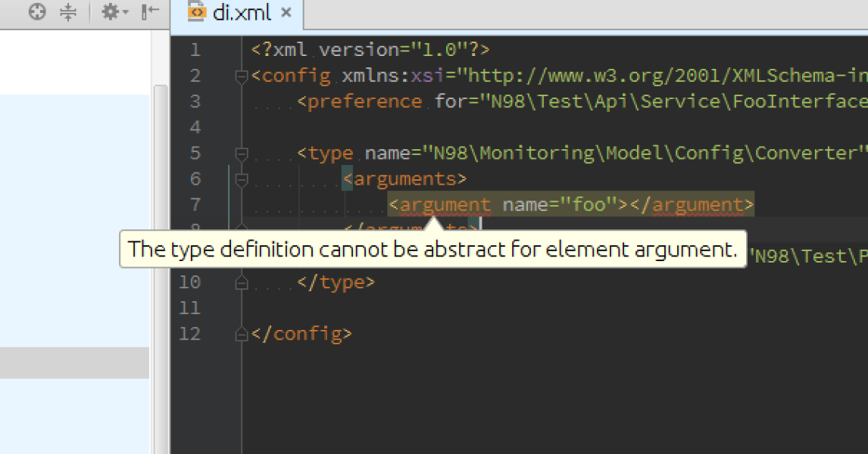This screenshot has height=454, width=868.
Task: Click line number 7 in the gutter
Action: pyautogui.click(x=195, y=204)
